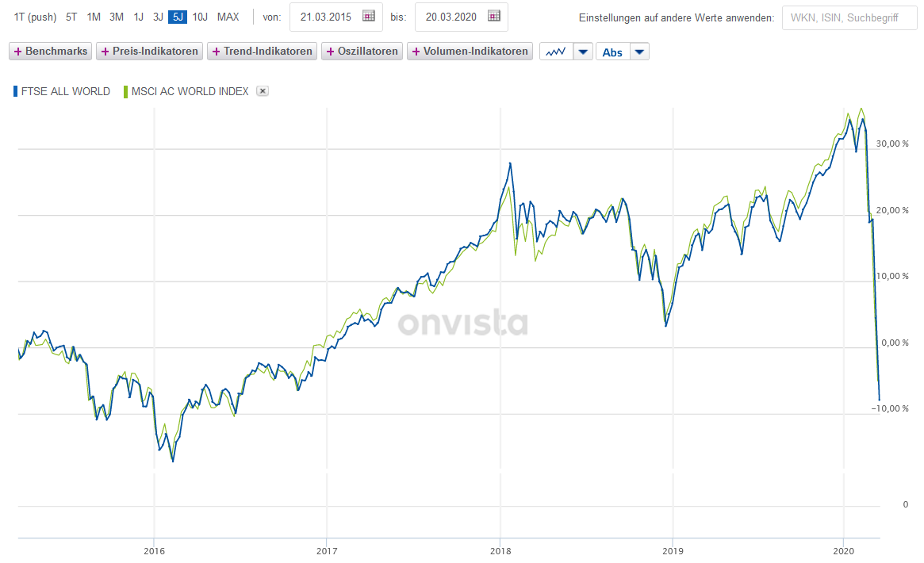Select the 1T (push) timeframe
The image size is (924, 563).
(x=36, y=17)
